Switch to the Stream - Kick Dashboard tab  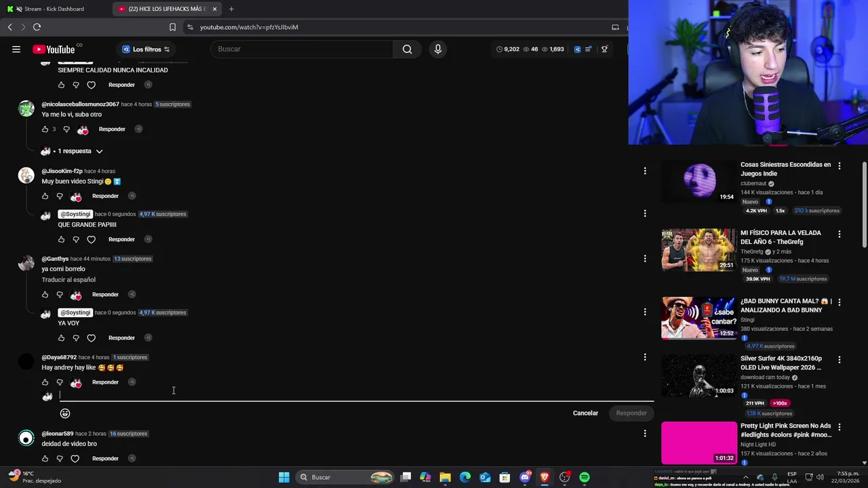pyautogui.click(x=54, y=9)
